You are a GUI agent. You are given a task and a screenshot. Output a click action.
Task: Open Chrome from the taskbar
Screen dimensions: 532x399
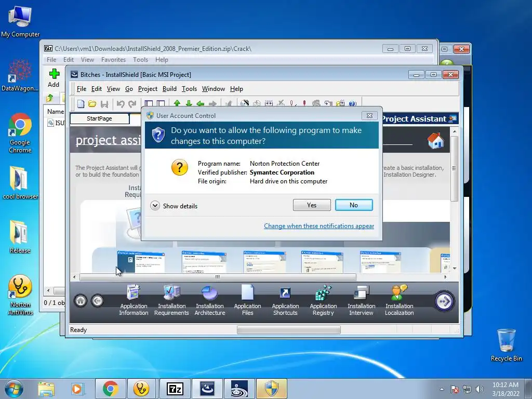[x=110, y=389]
